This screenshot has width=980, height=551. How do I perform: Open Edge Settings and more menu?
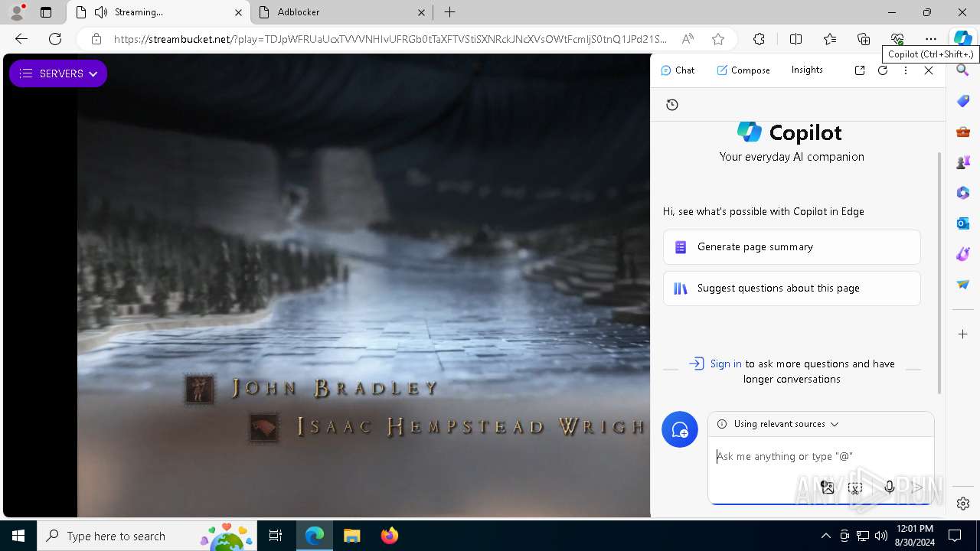coord(930,39)
